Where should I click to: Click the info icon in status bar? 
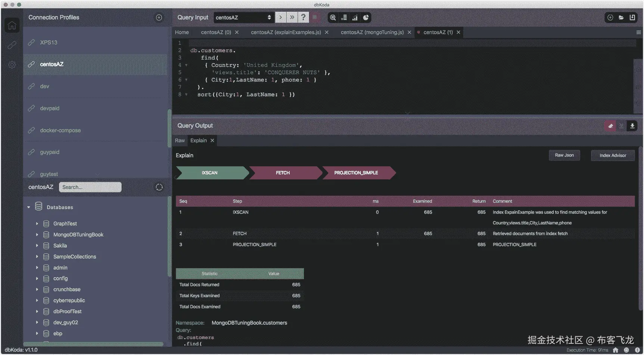tap(637, 350)
